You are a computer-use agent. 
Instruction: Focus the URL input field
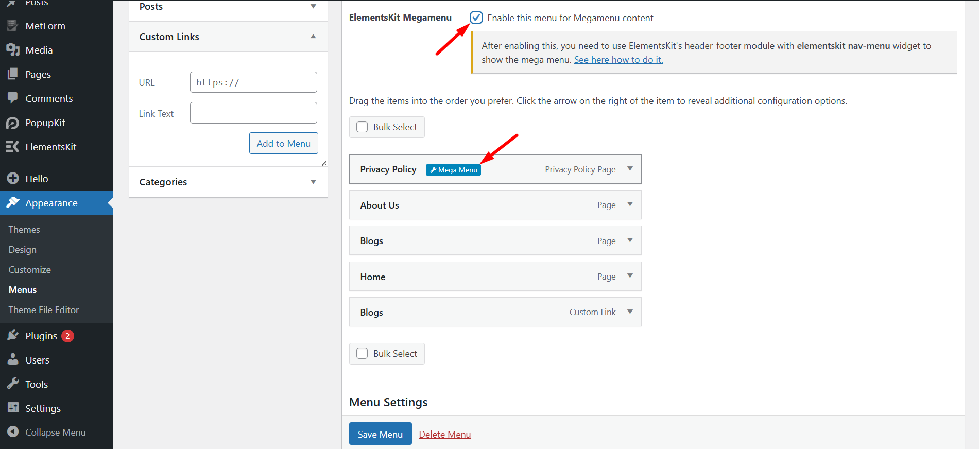pyautogui.click(x=253, y=82)
